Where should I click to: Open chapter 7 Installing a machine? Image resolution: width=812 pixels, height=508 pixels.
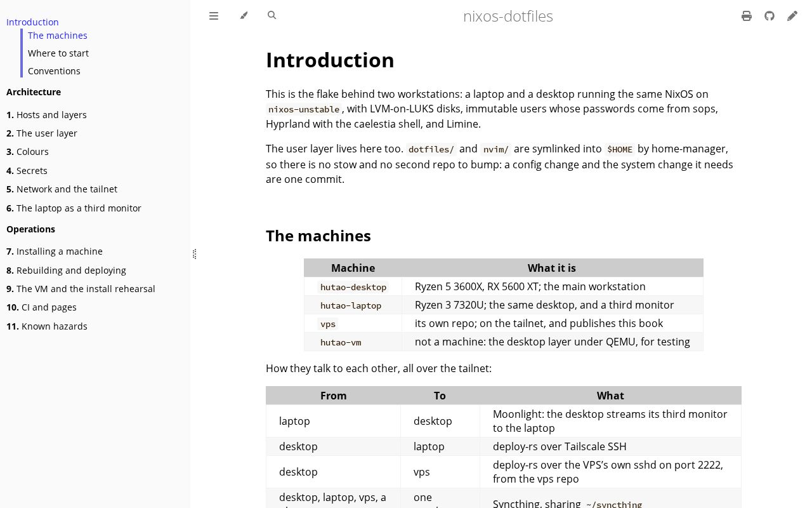(x=55, y=251)
